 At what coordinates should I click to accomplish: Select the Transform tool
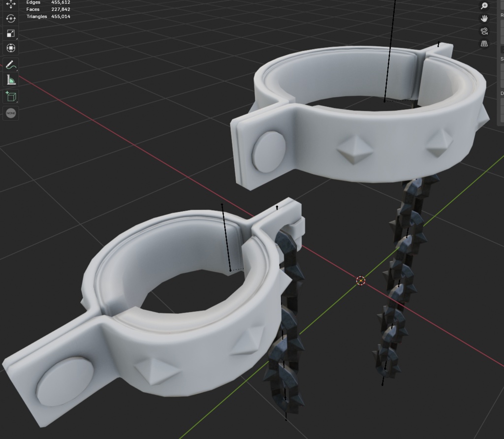pos(10,48)
